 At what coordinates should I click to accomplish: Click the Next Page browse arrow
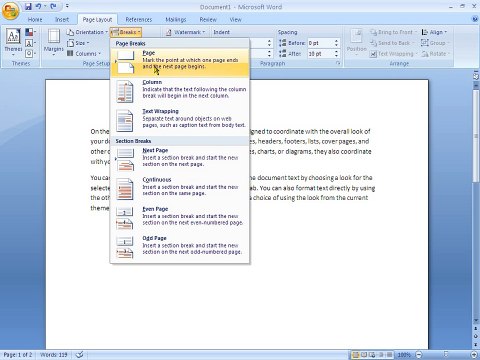click(x=476, y=345)
